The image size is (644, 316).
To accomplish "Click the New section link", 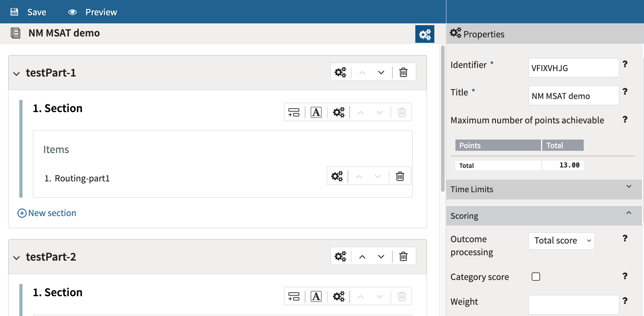I will 47,213.
